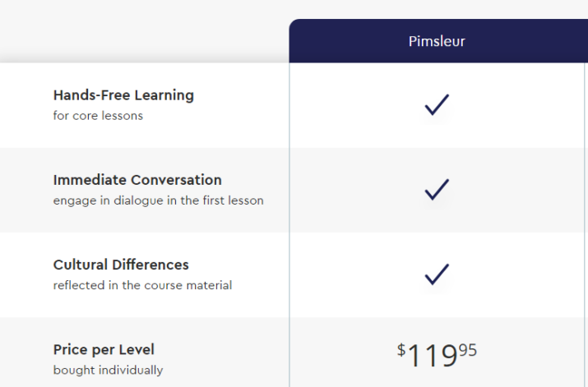This screenshot has height=387, width=588.
Task: Click the Immediate Conversation row checkmark
Action: [437, 190]
